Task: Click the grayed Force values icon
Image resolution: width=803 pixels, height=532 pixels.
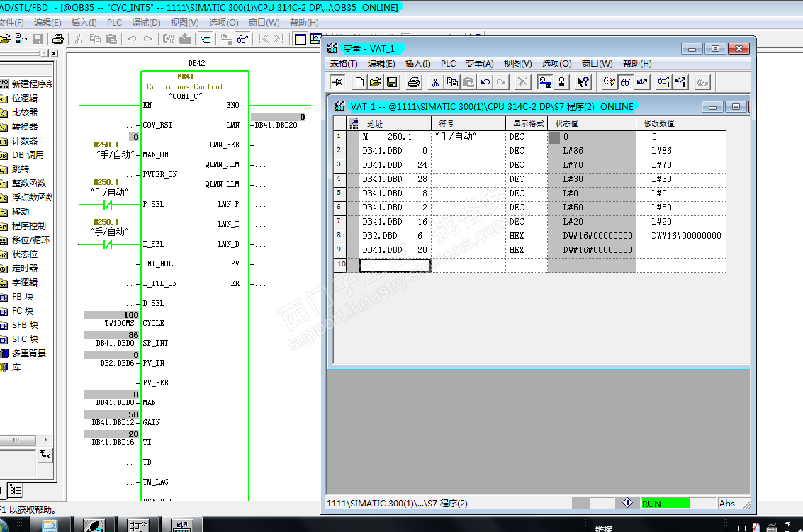Action: [702, 82]
